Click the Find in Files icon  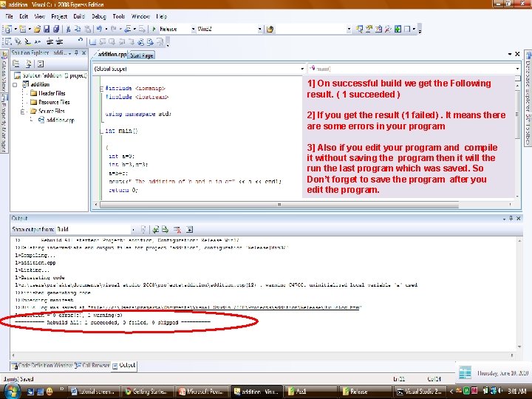click(x=270, y=29)
